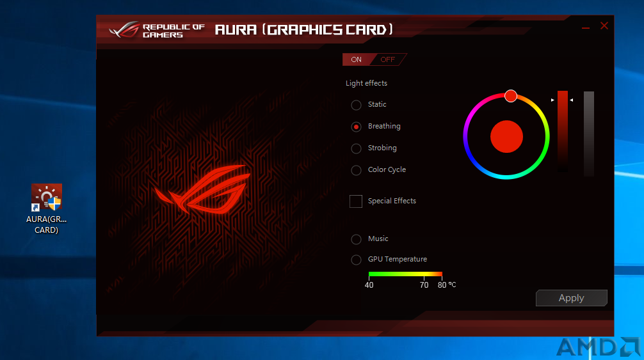Click the 'Republic of Gamers' text
Screen dimensions: 644x360
pyautogui.click(x=173, y=31)
